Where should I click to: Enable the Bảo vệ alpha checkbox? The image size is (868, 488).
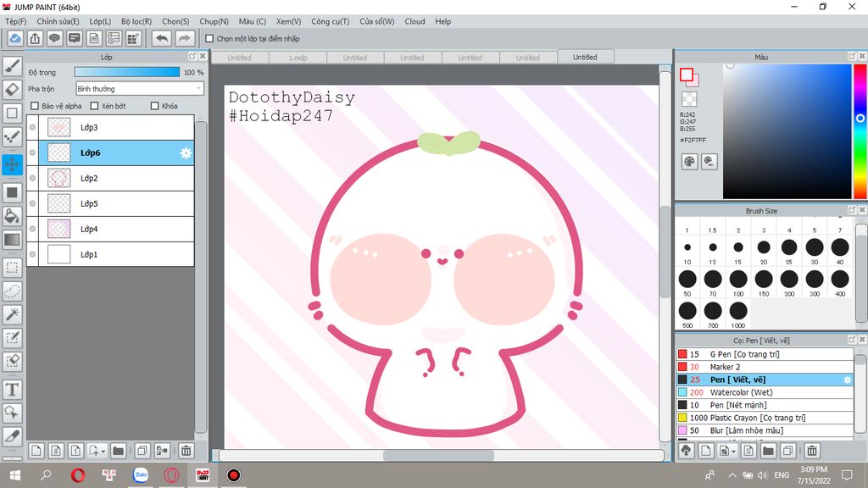click(35, 106)
